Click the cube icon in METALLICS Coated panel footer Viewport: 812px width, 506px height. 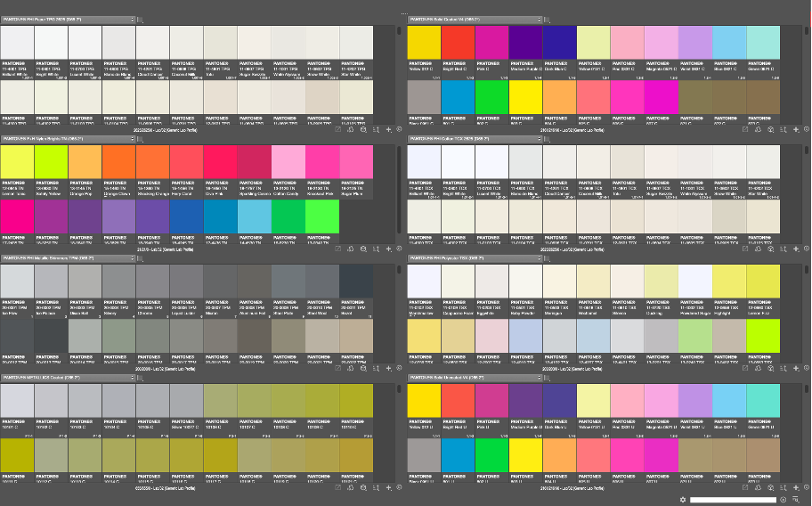[363, 488]
